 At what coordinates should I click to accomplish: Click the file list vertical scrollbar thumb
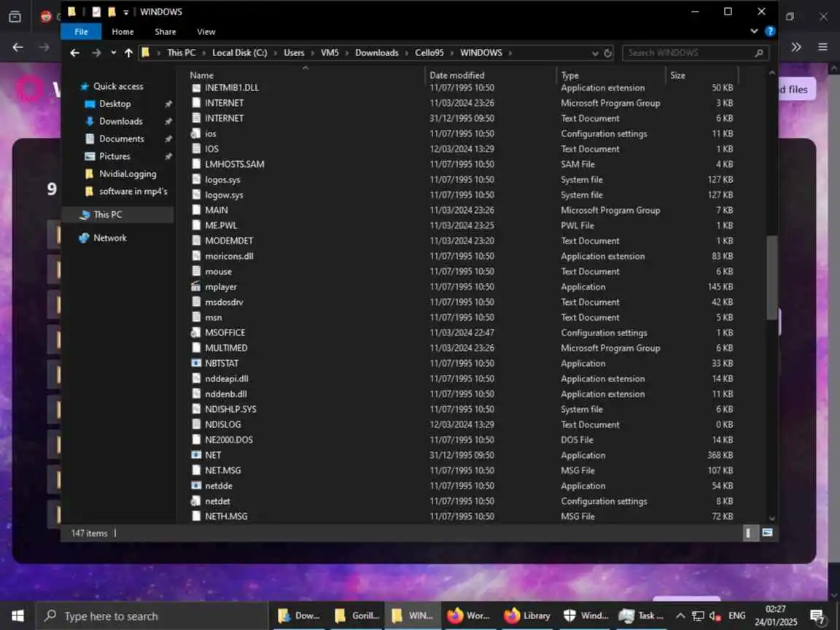771,278
